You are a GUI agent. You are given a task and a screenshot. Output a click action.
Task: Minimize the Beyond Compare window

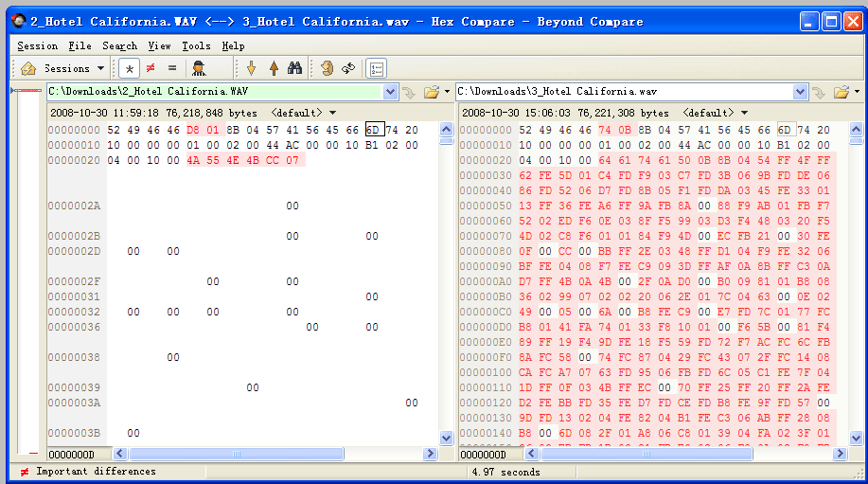(809, 22)
